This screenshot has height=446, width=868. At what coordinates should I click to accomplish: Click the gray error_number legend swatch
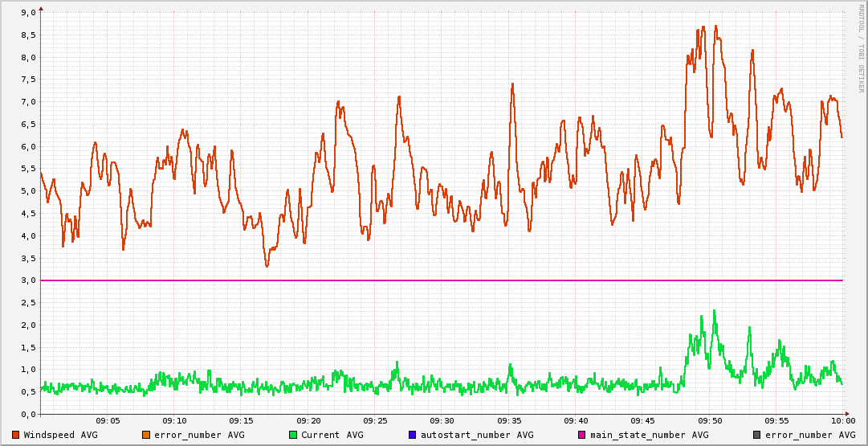756,435
